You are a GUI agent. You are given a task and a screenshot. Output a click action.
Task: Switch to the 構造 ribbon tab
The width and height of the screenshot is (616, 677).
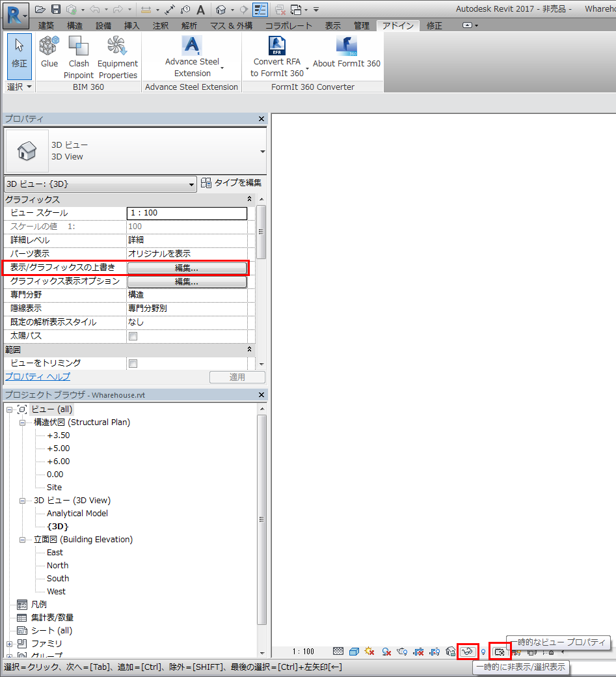tap(75, 25)
